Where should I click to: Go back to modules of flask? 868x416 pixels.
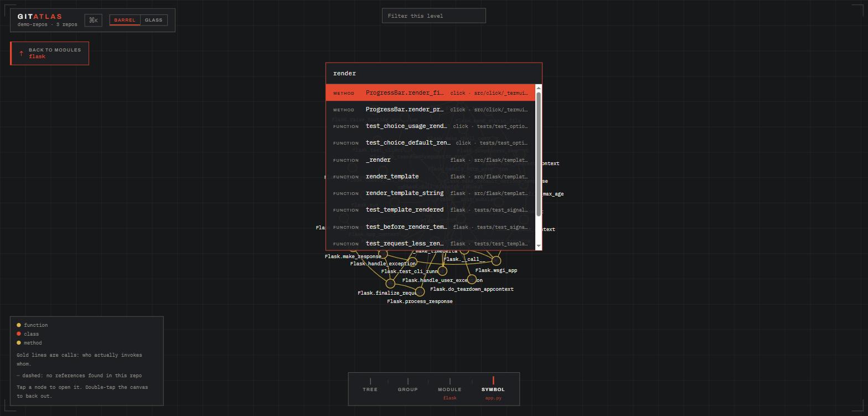[x=49, y=53]
